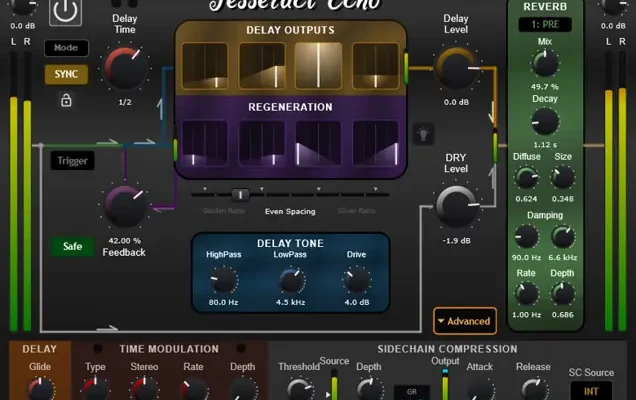
Task: Click the -1.9 dB dry level value
Action: pyautogui.click(x=456, y=241)
